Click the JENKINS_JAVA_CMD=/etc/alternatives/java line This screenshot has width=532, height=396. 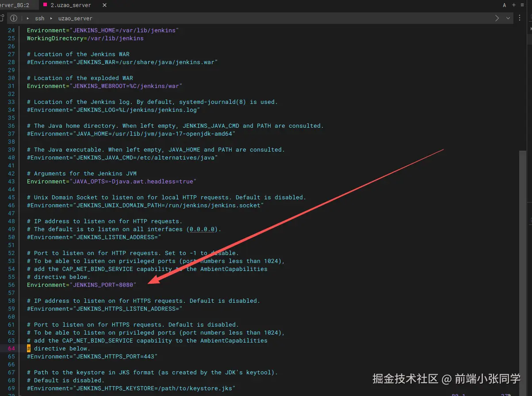click(122, 157)
